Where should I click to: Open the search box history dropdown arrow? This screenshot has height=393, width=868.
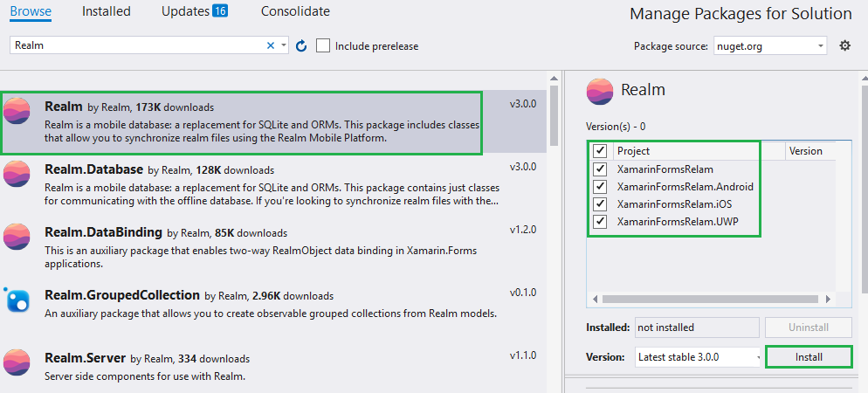coord(283,45)
